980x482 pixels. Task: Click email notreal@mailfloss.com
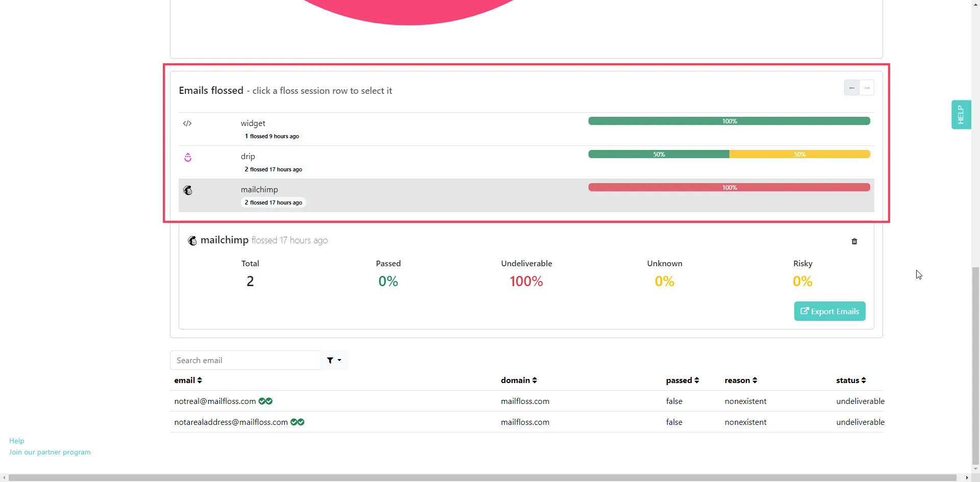(215, 401)
